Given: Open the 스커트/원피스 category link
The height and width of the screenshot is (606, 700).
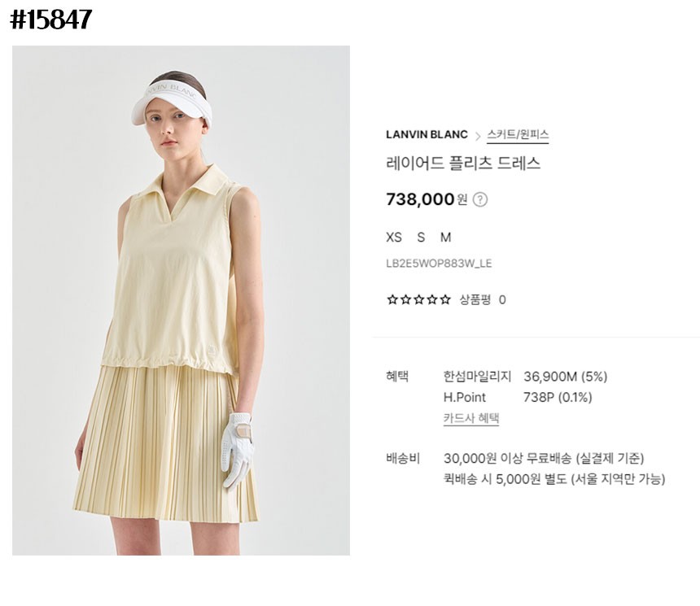Looking at the screenshot, I should click(x=518, y=135).
